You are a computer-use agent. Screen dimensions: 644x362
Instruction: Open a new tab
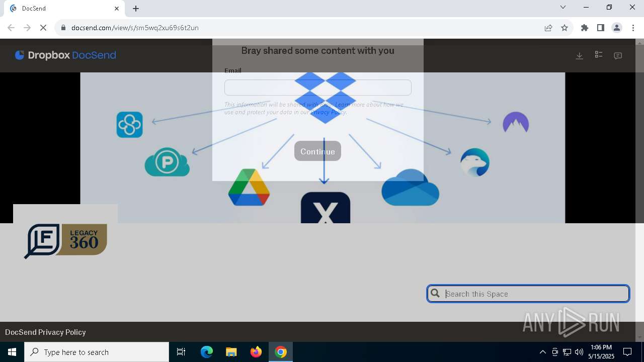click(136, 9)
